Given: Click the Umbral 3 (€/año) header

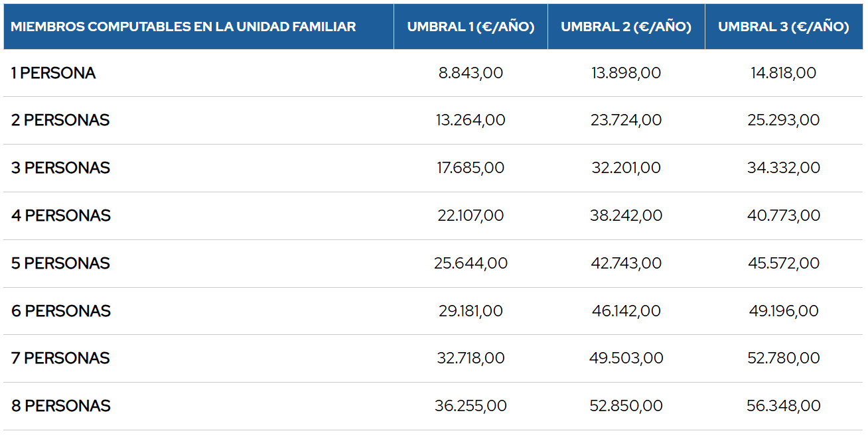Looking at the screenshot, I should (x=783, y=27).
